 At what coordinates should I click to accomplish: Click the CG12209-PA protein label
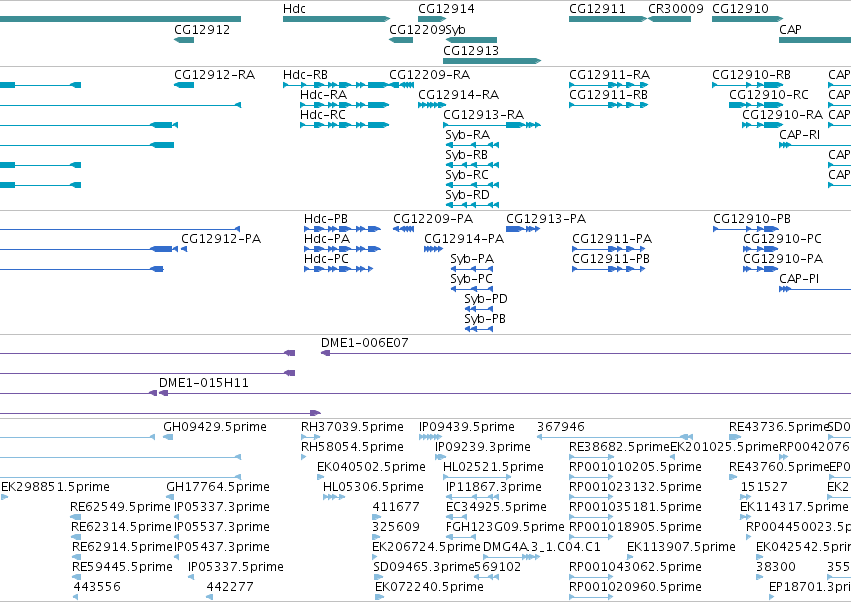coord(433,219)
